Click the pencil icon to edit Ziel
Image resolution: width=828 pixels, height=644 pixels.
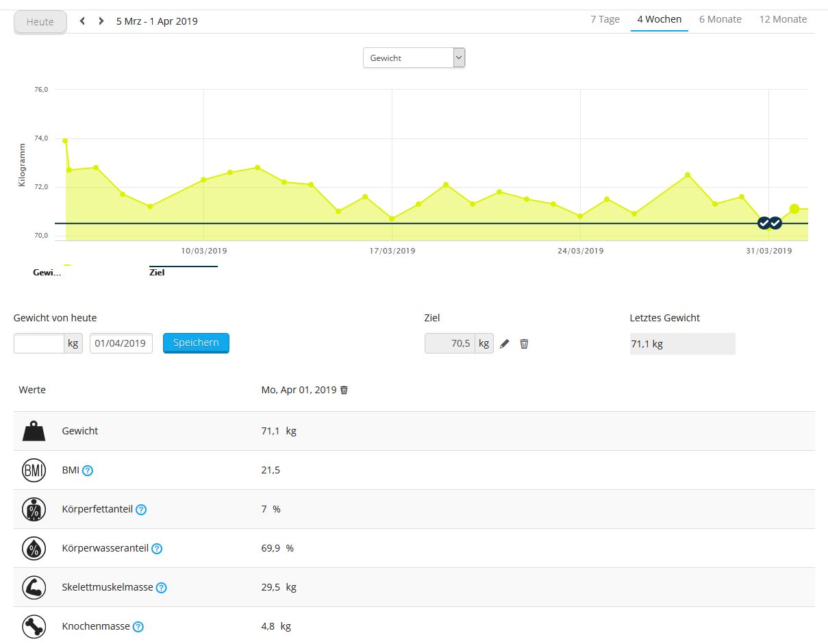click(505, 344)
